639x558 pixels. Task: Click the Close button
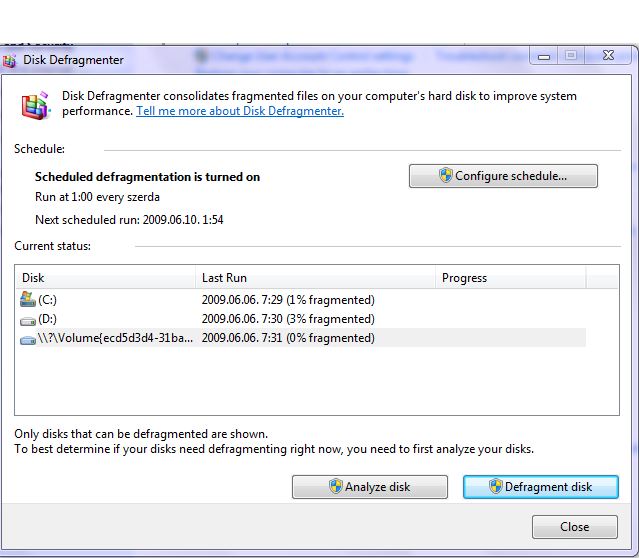click(575, 527)
